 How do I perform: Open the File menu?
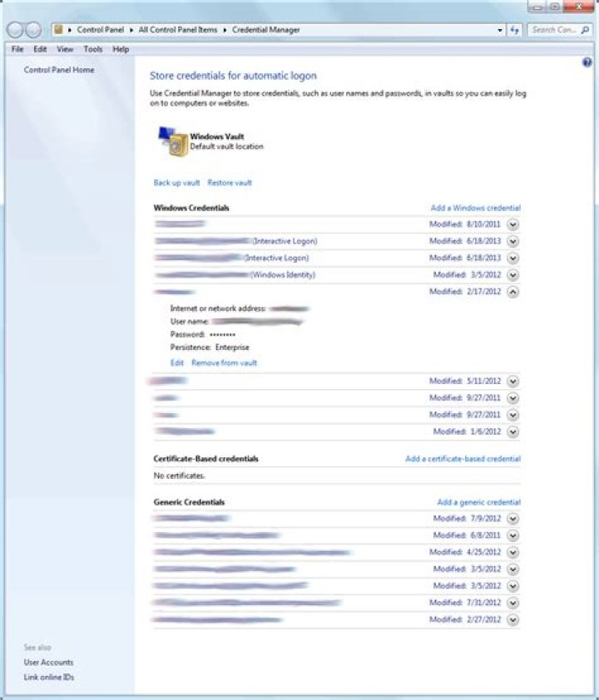coord(17,49)
